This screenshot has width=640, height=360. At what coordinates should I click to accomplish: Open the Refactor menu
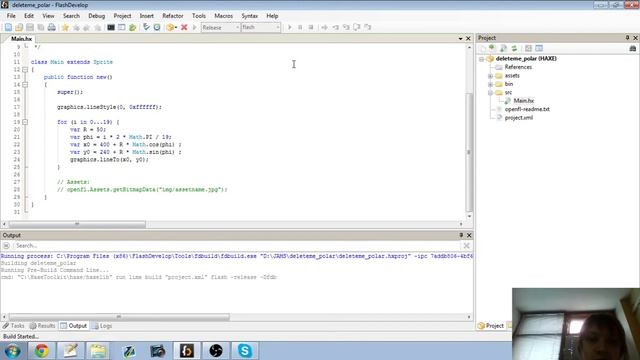173,16
